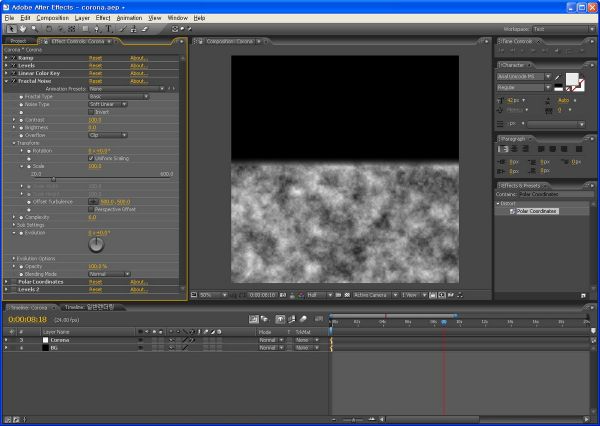Open the Fractal Type dropdown
The image size is (600, 426).
pyautogui.click(x=119, y=97)
